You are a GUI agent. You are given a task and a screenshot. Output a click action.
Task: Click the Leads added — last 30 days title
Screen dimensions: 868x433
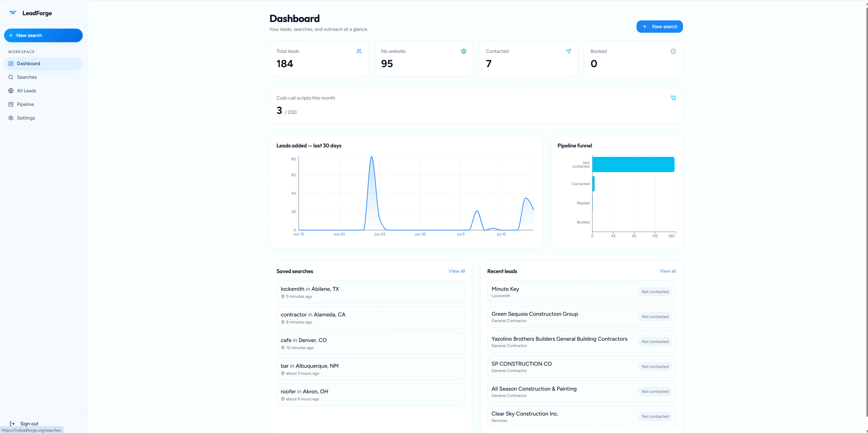point(309,146)
